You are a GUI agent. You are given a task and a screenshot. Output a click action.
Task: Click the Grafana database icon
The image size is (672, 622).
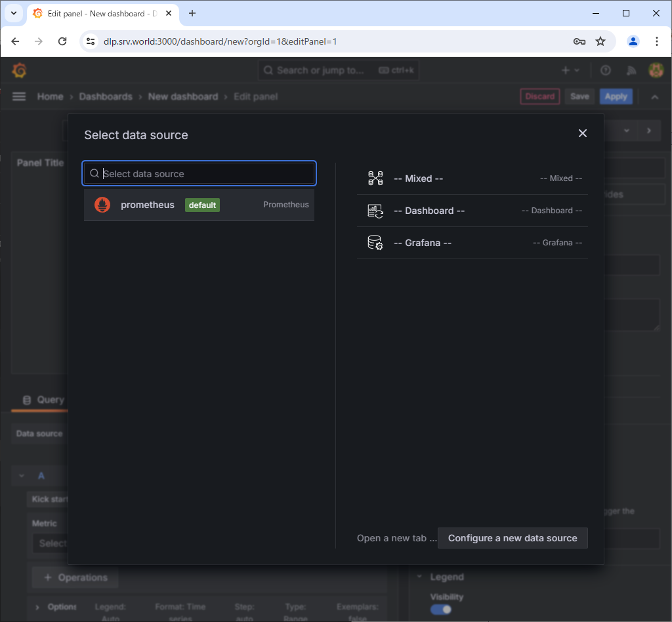click(375, 243)
